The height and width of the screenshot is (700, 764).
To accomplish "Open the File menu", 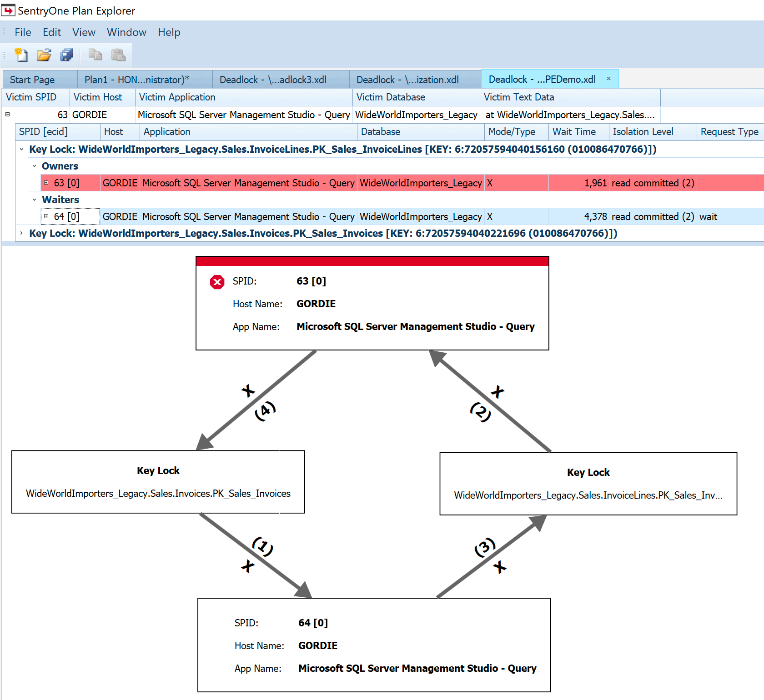I will point(23,32).
